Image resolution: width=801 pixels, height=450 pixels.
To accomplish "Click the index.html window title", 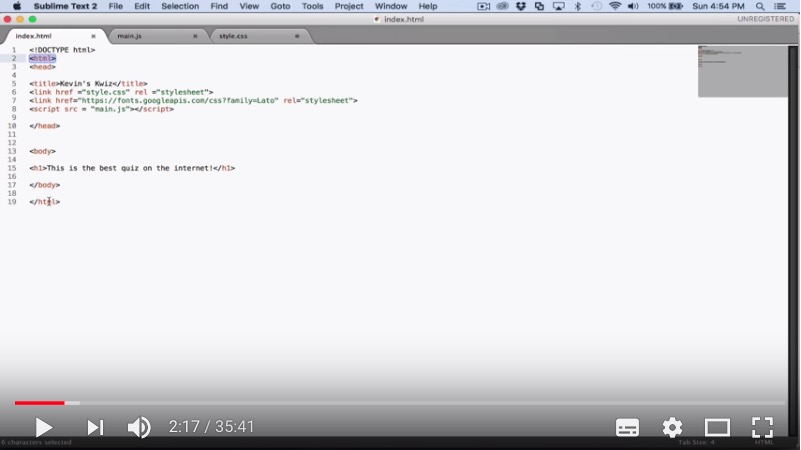I will click(x=404, y=19).
